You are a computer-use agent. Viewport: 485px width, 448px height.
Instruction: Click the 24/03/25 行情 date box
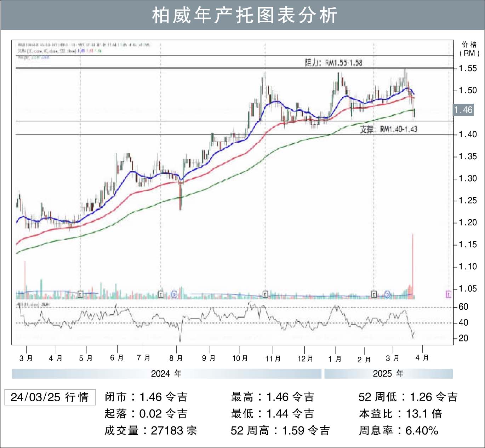pyautogui.click(x=50, y=397)
